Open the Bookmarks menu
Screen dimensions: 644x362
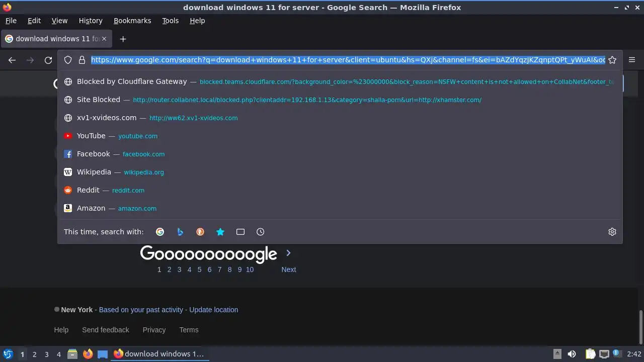click(x=132, y=21)
